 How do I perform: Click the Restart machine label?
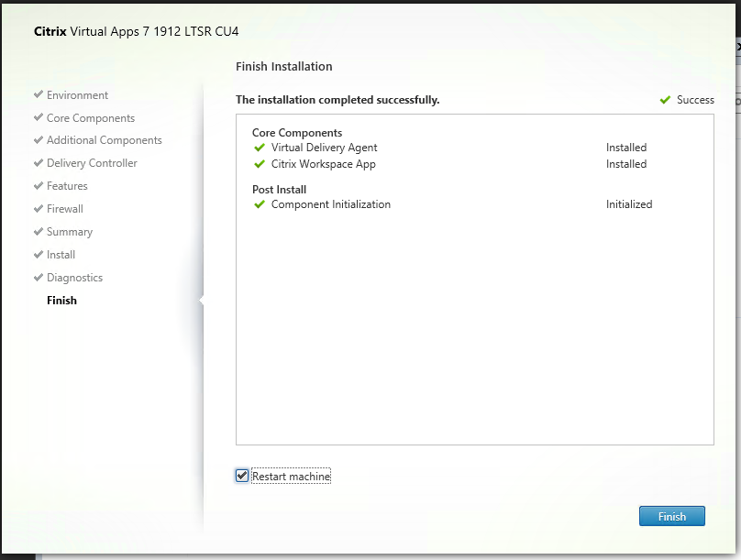pos(291,477)
